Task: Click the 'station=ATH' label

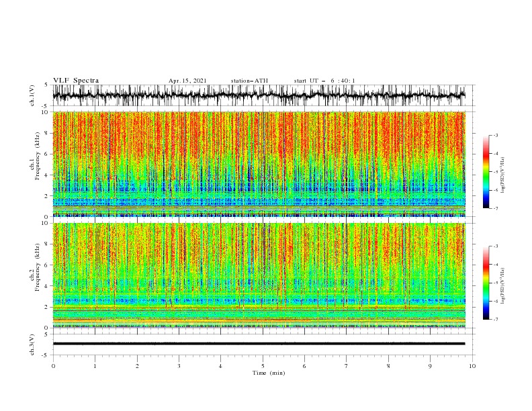Action: (x=249, y=81)
